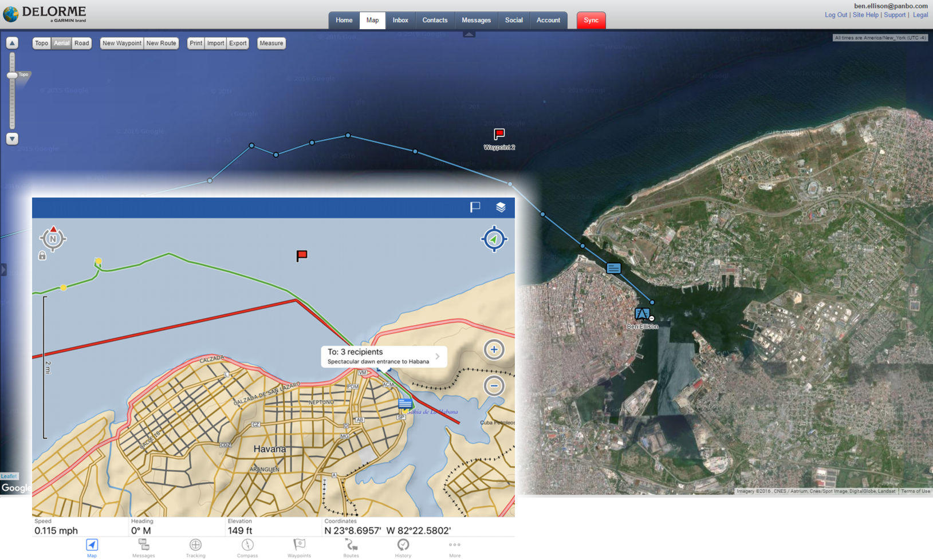Viewport: 933px width, 560px height.
Task: Click the zoom slider handle
Action: pyautogui.click(x=12, y=75)
